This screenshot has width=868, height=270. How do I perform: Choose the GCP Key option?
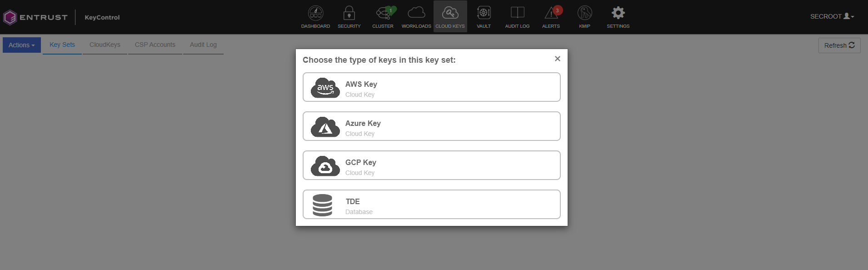coord(431,165)
